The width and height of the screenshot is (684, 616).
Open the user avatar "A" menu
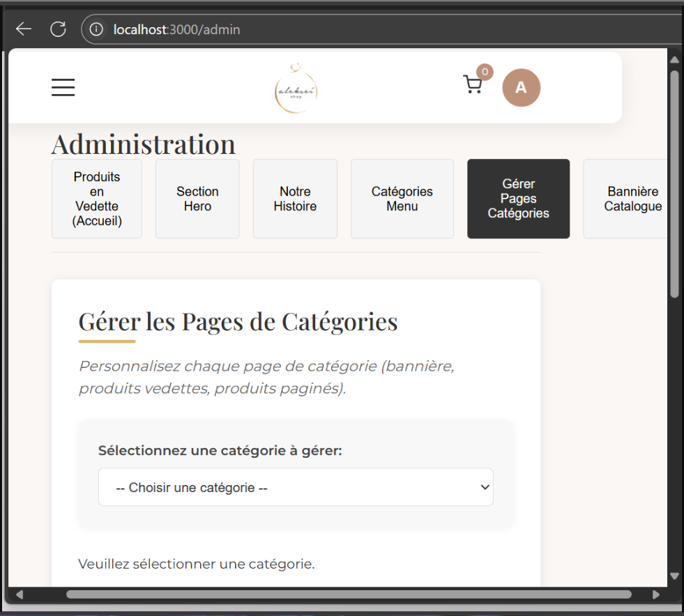521,88
